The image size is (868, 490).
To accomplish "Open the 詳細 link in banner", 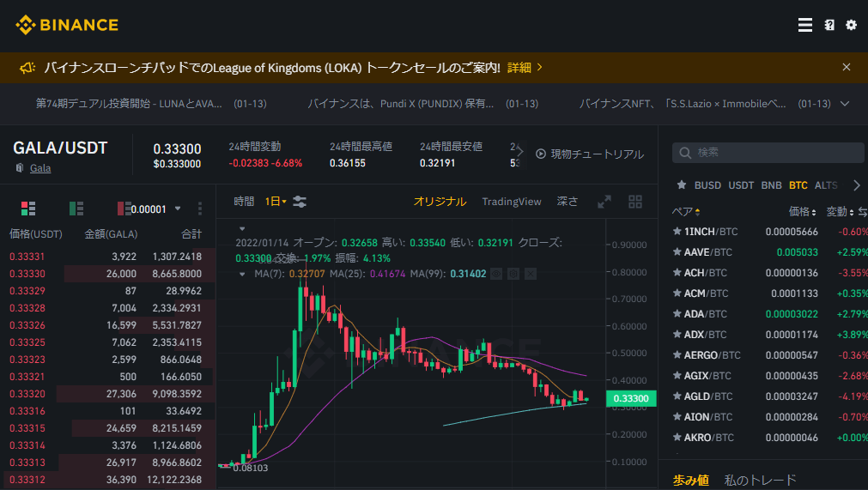I will (525, 68).
